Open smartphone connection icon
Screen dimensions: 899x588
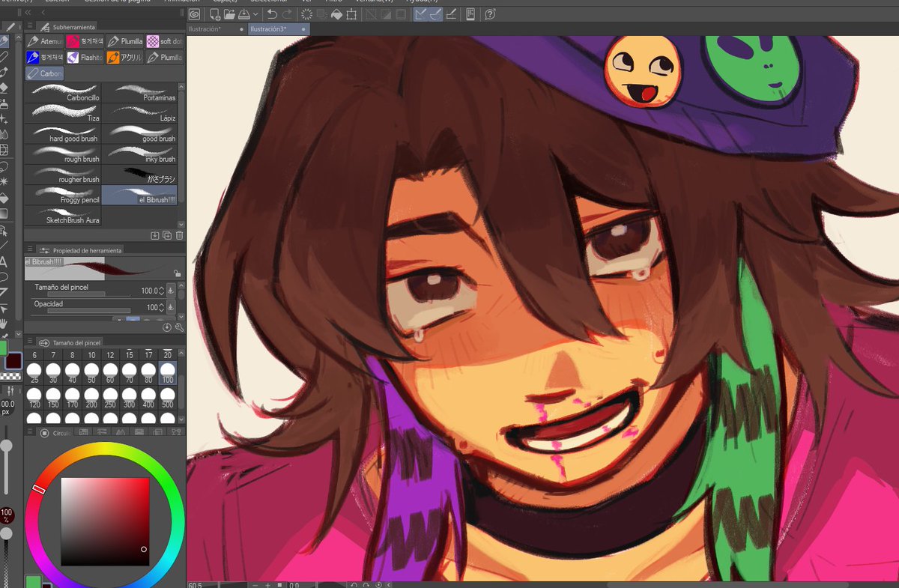point(470,14)
